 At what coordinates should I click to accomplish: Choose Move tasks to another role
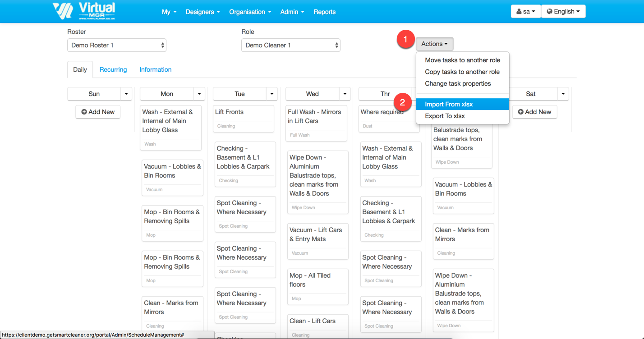point(462,60)
